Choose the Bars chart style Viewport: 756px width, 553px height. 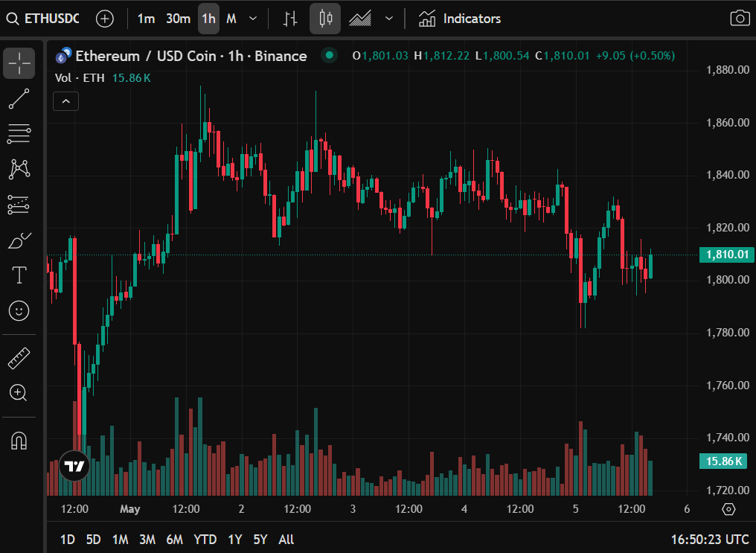click(290, 19)
